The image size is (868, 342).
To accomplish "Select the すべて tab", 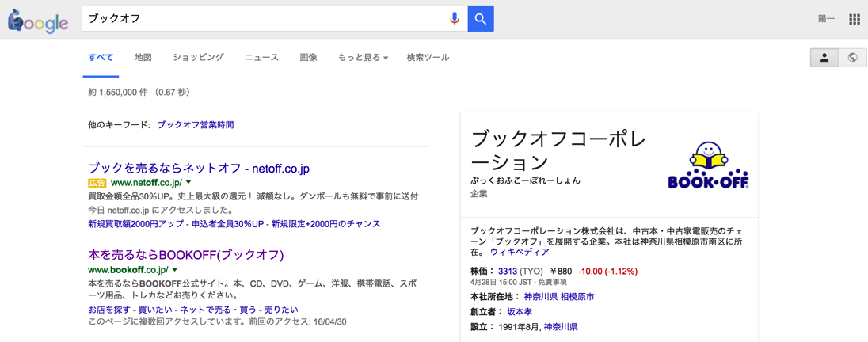I will coord(101,57).
